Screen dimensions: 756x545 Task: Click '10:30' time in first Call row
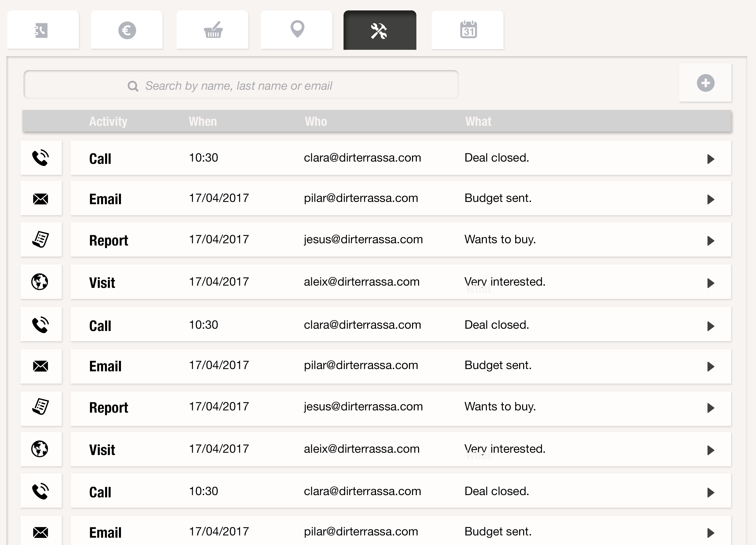pos(203,158)
